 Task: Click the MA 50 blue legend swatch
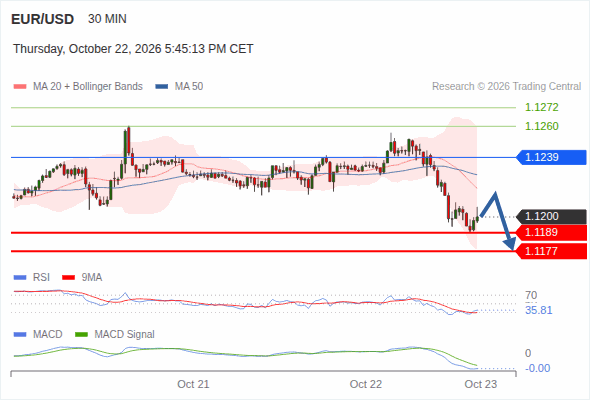tap(162, 87)
